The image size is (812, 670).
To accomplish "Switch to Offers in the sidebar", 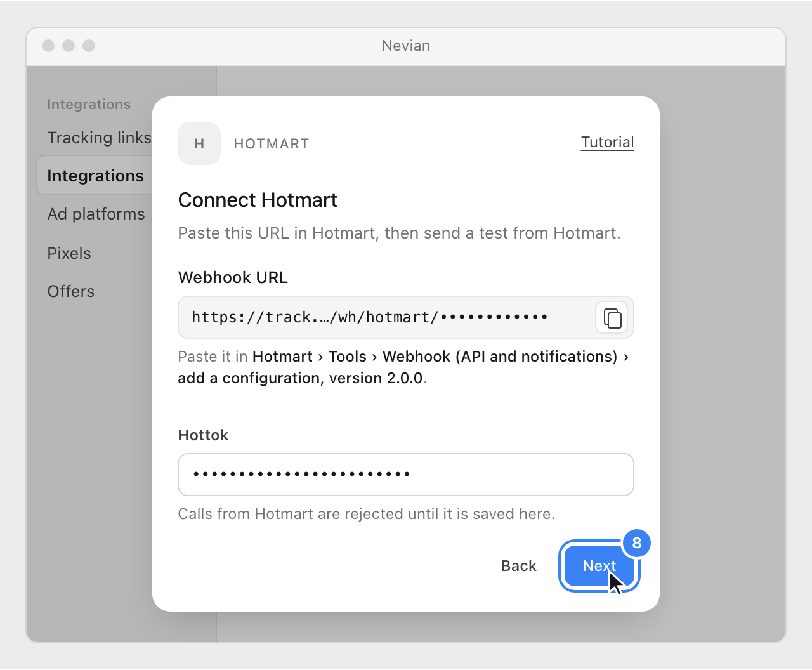I will click(x=70, y=291).
